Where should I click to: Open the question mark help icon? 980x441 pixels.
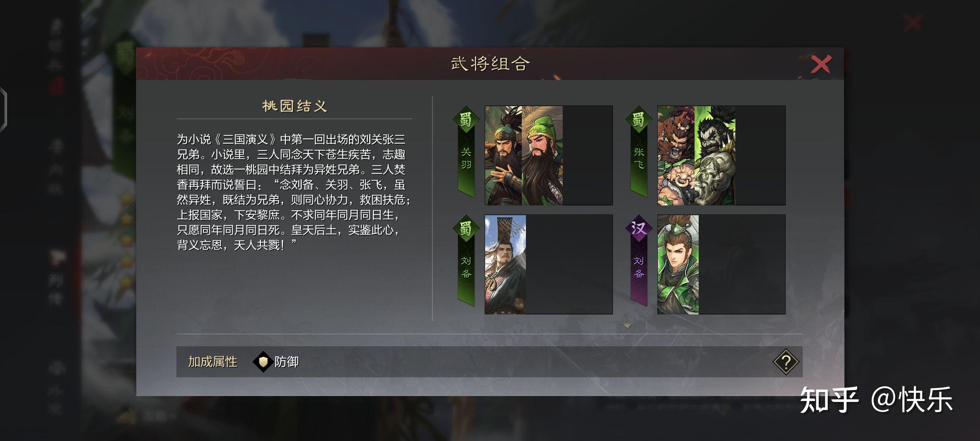click(x=786, y=362)
